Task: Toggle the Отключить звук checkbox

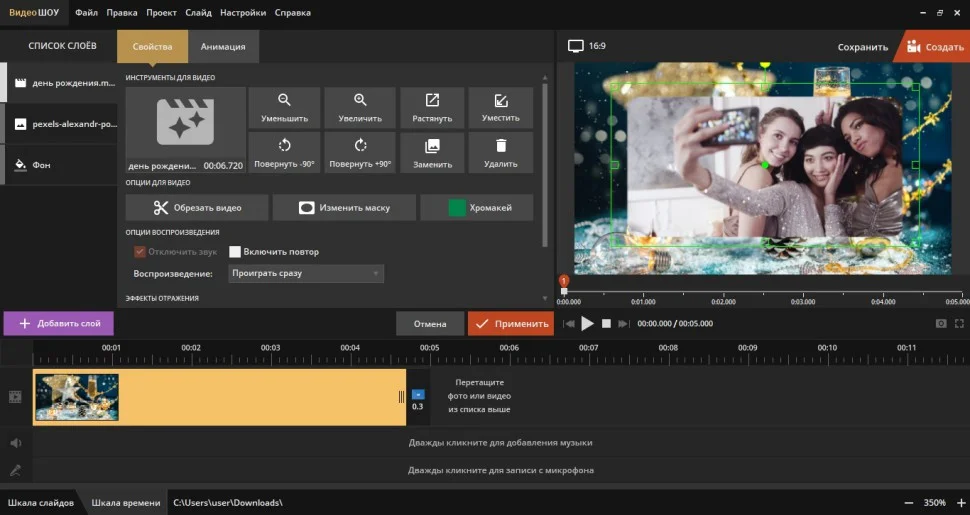Action: (x=140, y=252)
